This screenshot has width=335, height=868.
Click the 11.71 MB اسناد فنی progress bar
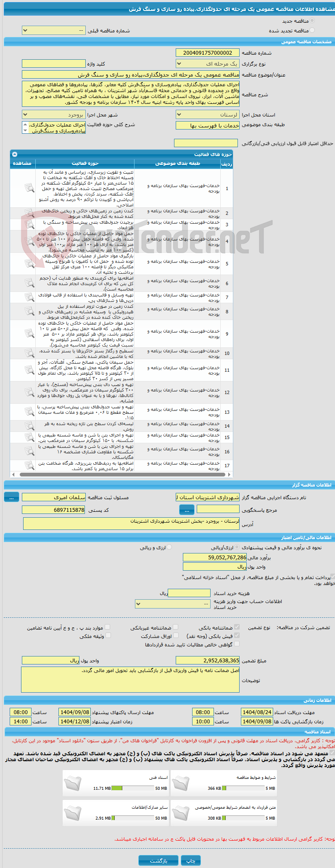tap(133, 788)
